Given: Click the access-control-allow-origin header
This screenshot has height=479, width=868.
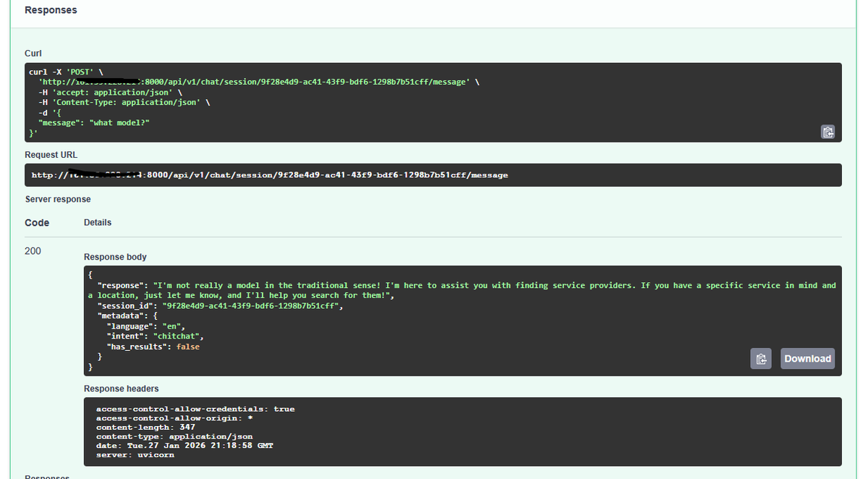Looking at the screenshot, I should tap(174, 418).
